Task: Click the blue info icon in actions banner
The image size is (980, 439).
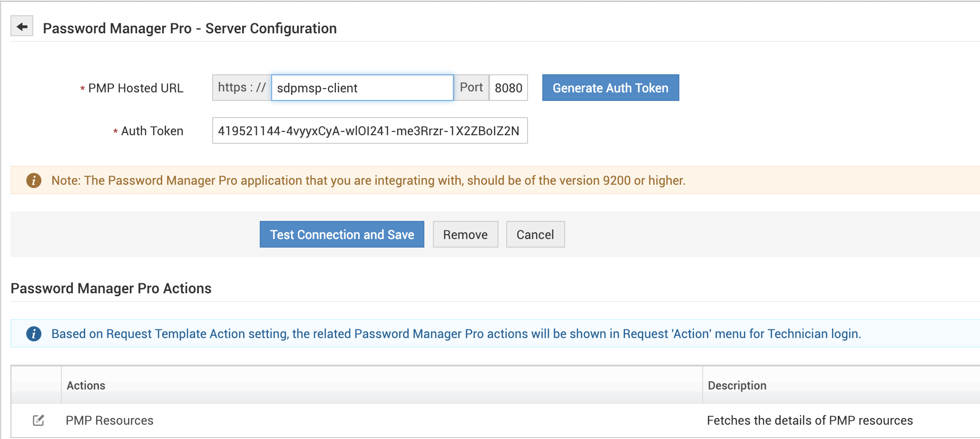Action: pyautogui.click(x=34, y=334)
